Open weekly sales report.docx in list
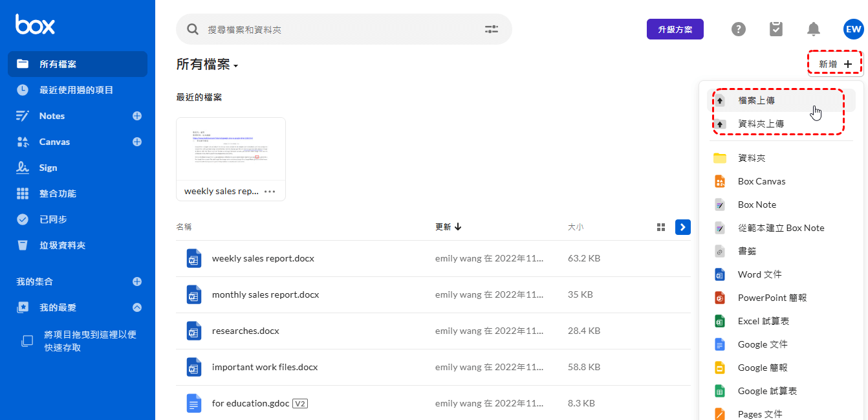The width and height of the screenshot is (868, 420). [x=263, y=258]
